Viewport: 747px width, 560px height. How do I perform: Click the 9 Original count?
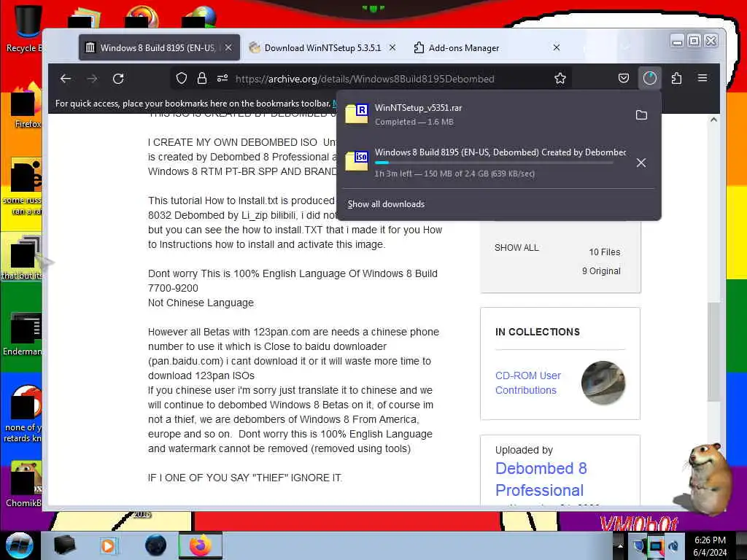click(601, 271)
